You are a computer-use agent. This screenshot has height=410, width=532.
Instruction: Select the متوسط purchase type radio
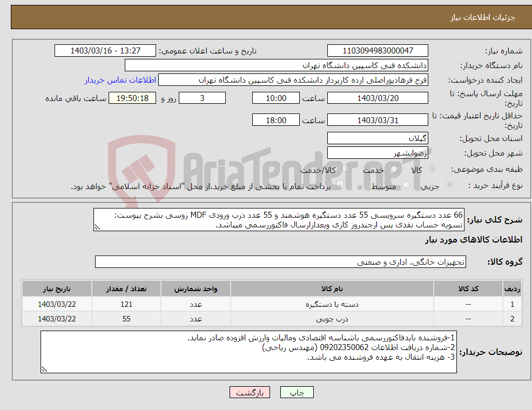[406, 185]
